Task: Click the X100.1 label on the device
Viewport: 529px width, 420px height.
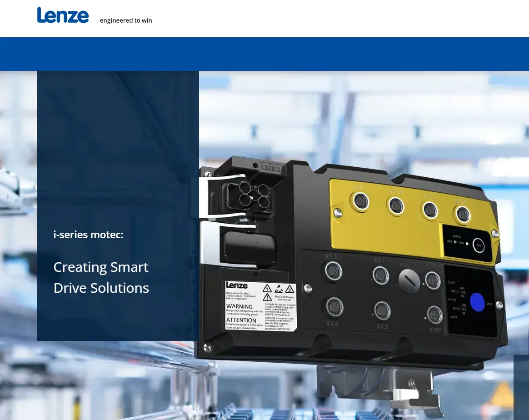Action: [270, 168]
